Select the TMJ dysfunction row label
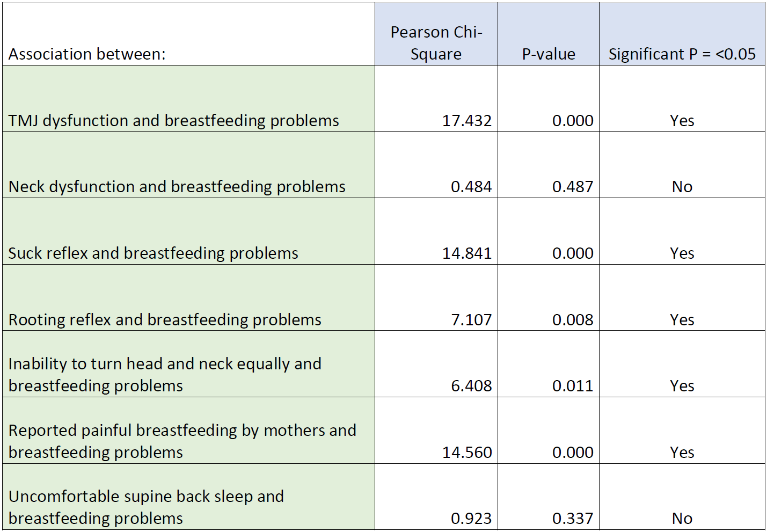This screenshot has height=532, width=767. point(173,121)
